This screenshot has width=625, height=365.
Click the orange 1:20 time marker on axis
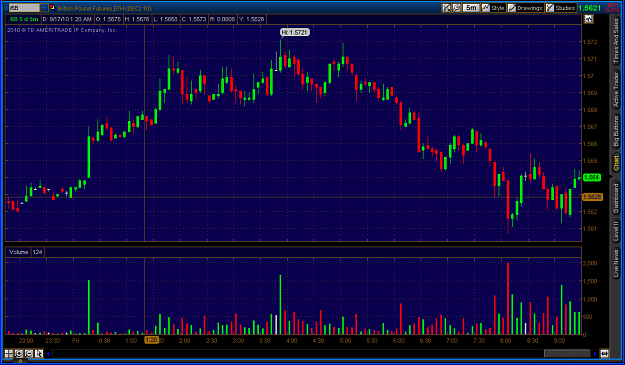[x=151, y=340]
